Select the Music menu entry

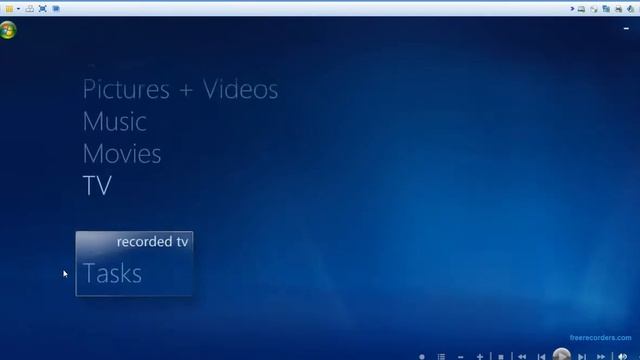point(115,122)
